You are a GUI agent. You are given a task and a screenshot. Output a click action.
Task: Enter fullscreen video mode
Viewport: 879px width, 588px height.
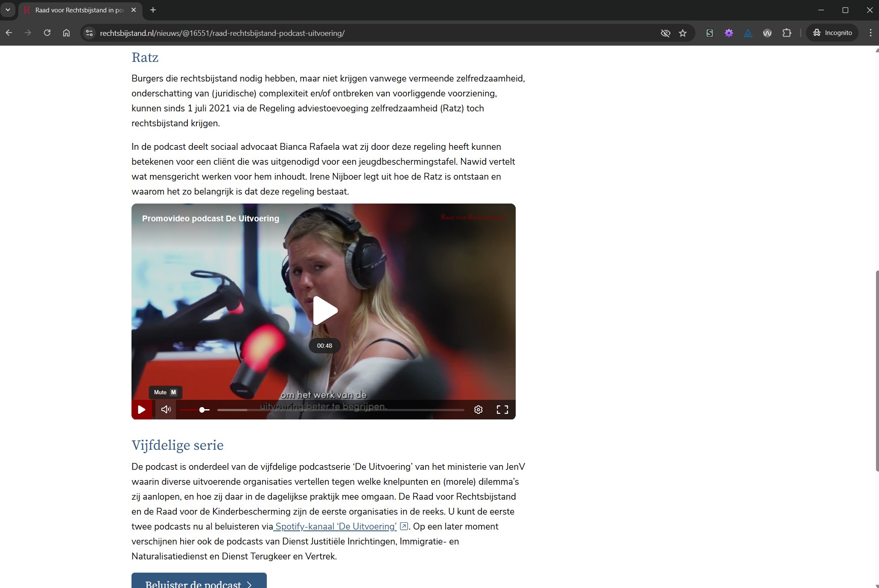(502, 410)
